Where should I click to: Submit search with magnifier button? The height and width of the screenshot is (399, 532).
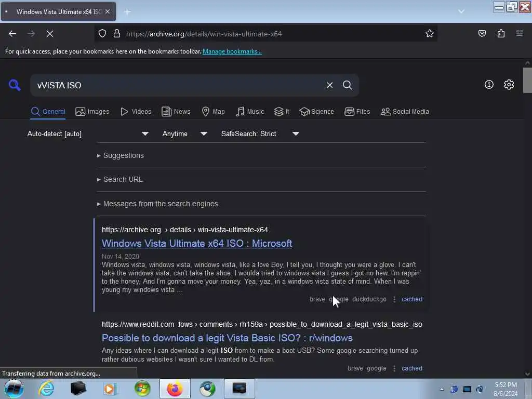tap(347, 85)
